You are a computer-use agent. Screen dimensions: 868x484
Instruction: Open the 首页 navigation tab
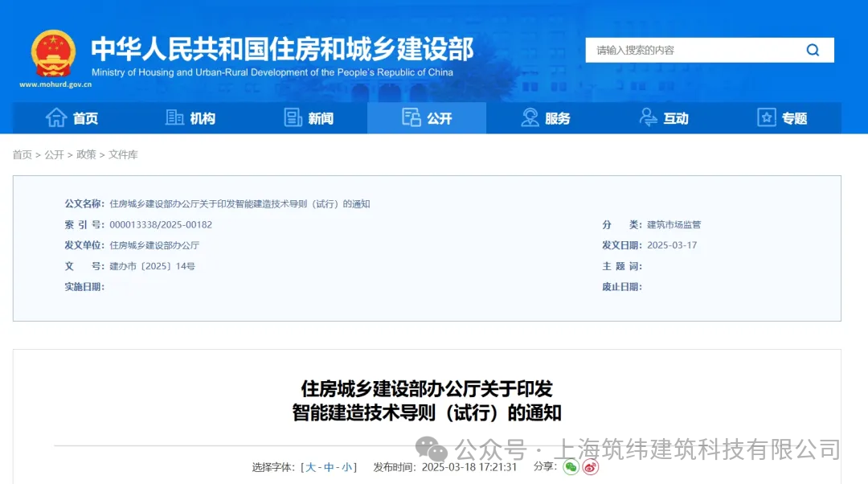click(72, 118)
